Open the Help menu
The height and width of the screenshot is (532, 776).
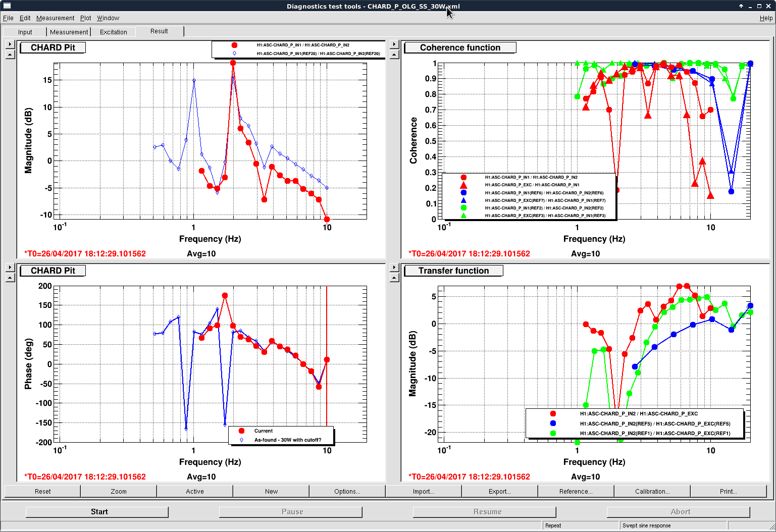pyautogui.click(x=766, y=18)
